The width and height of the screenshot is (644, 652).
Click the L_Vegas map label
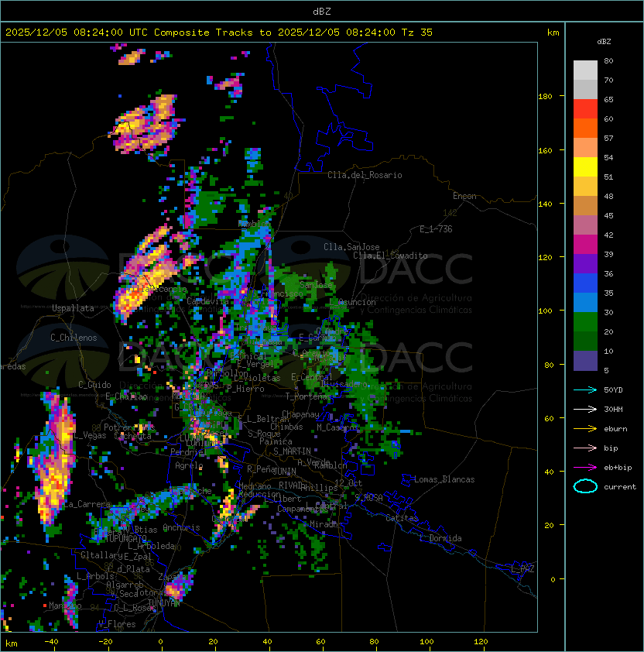point(90,435)
